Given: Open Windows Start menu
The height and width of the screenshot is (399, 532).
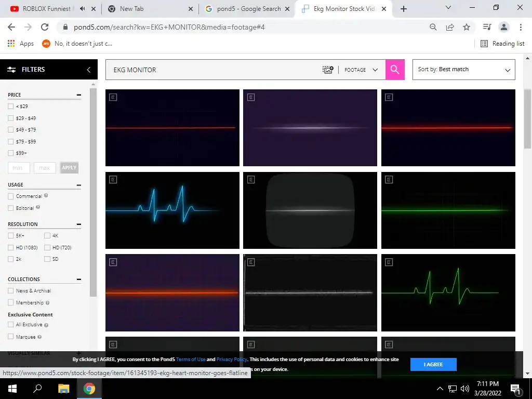Looking at the screenshot, I should coord(12,389).
